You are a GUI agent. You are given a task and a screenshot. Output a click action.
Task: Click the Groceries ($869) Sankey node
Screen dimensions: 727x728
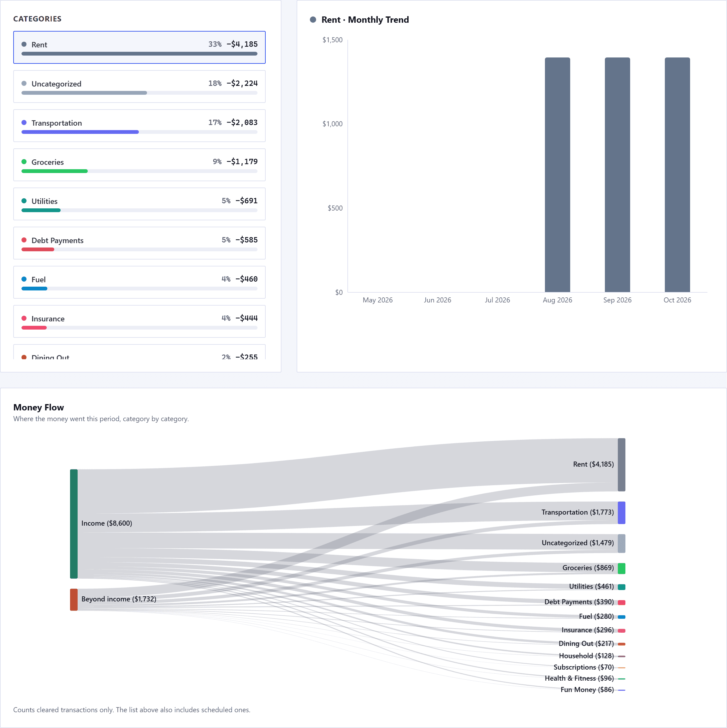622,569
